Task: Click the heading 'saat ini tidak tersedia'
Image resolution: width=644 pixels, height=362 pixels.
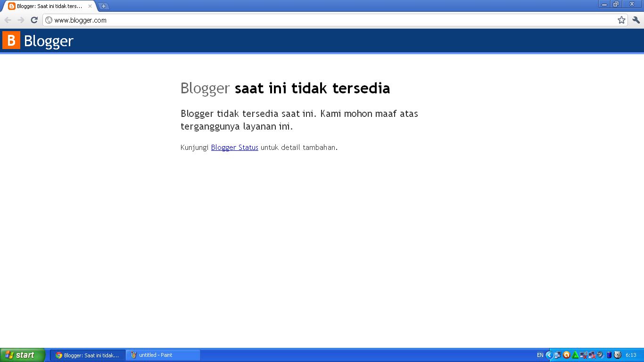Action: (312, 88)
